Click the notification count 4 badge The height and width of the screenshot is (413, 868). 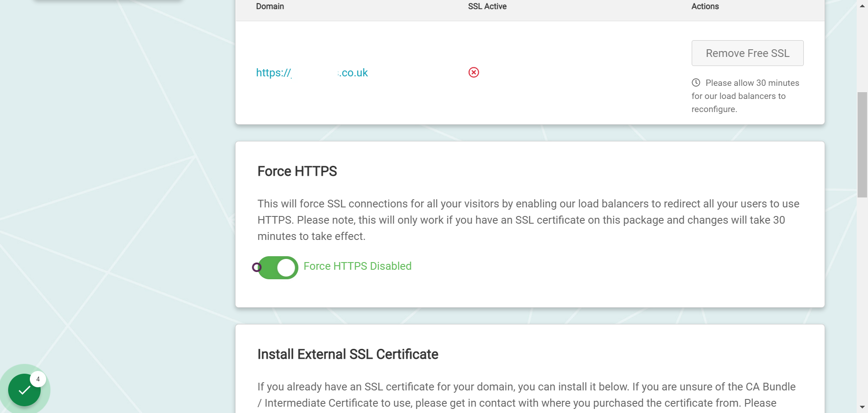(38, 379)
